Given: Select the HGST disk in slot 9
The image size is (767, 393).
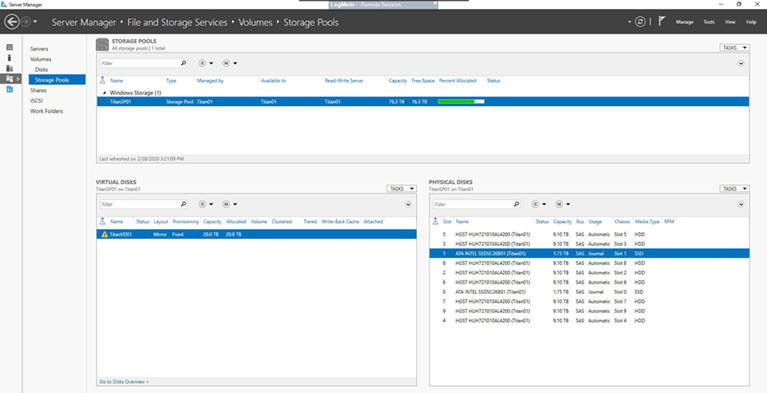Looking at the screenshot, I should tap(589, 311).
